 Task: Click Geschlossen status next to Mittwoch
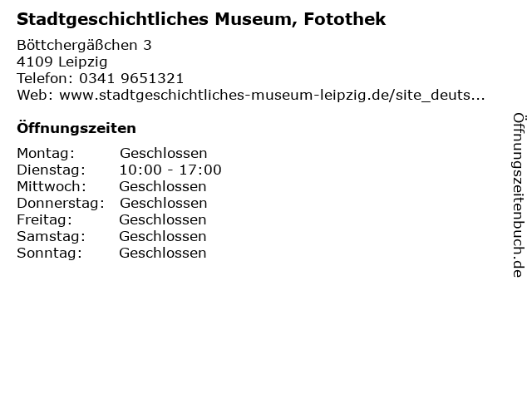tap(163, 186)
